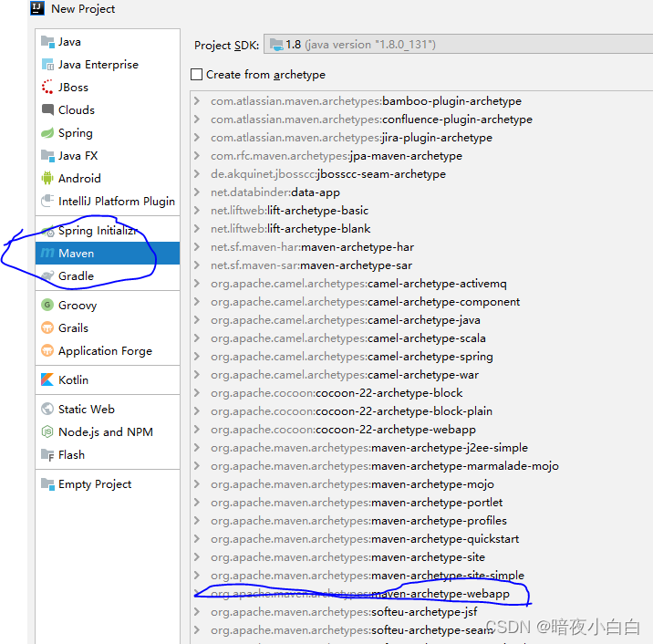Click the Application Forge icon

(x=47, y=351)
